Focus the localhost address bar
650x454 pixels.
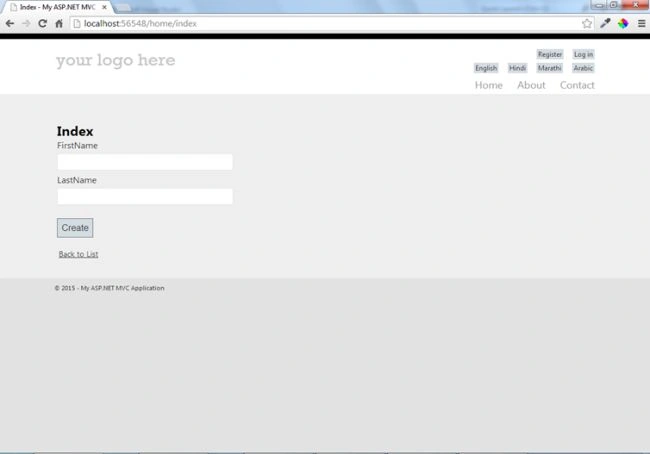click(x=332, y=24)
